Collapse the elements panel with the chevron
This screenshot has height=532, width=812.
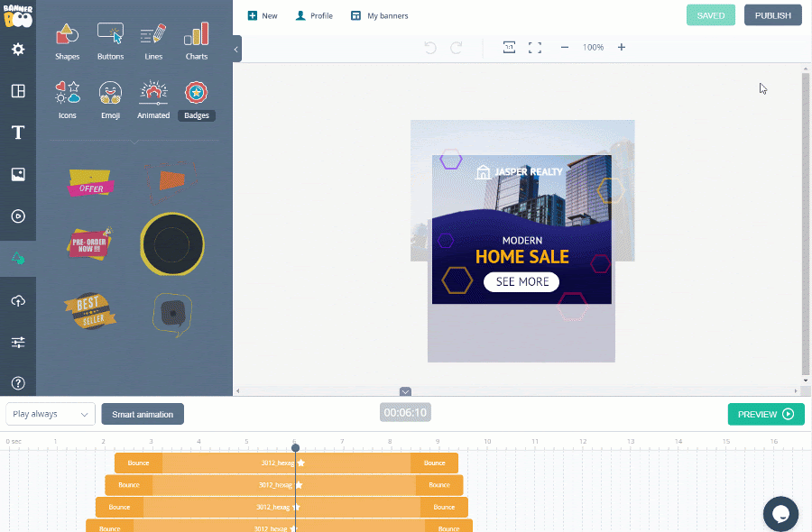point(236,50)
